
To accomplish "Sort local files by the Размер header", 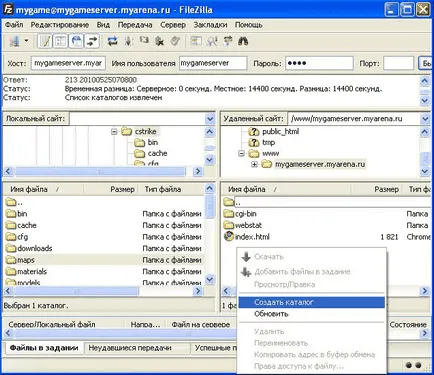I will (x=110, y=189).
